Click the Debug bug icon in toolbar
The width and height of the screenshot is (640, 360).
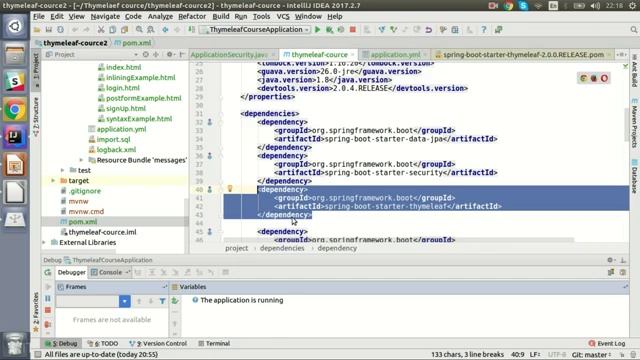(x=329, y=30)
